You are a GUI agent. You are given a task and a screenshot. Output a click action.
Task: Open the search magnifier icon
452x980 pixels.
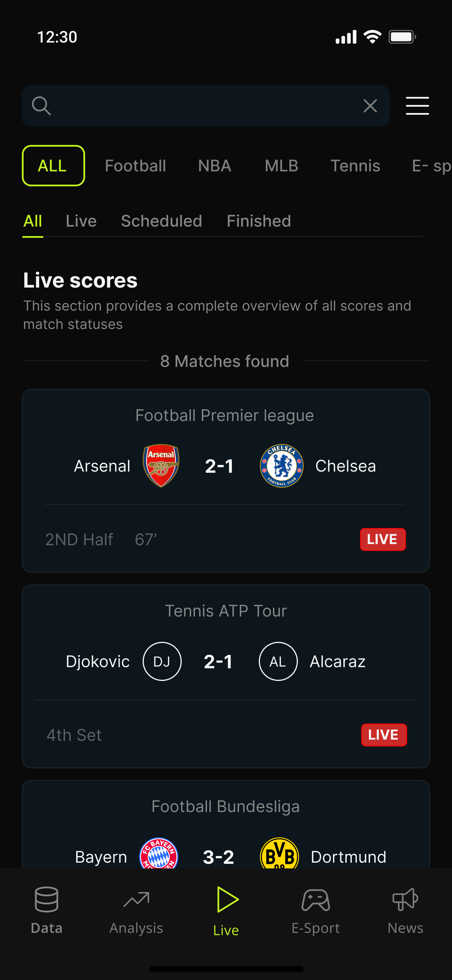(42, 105)
